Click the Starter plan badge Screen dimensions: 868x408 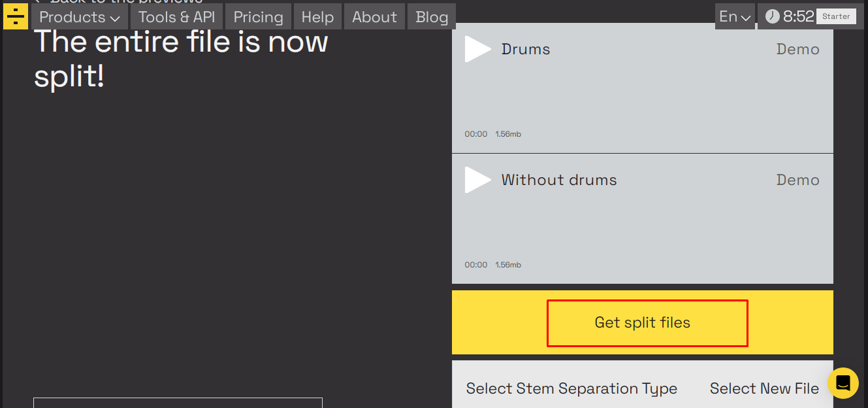[836, 16]
